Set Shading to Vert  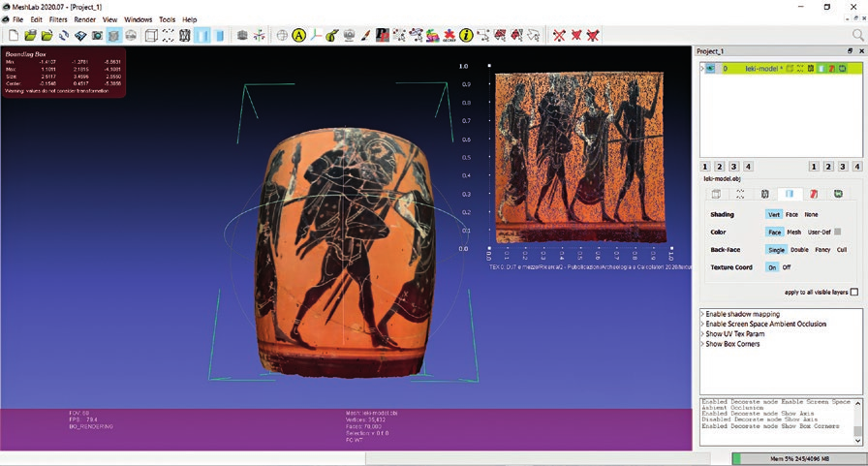(774, 214)
